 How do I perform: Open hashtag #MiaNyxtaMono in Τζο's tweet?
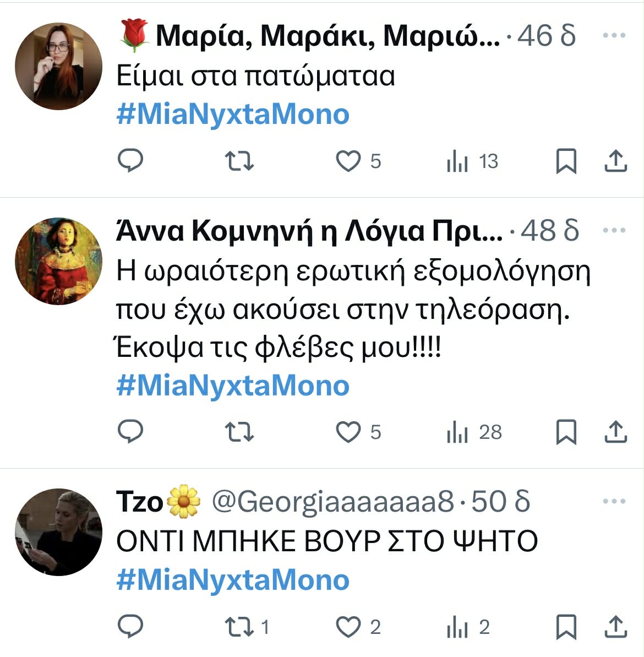tap(233, 580)
